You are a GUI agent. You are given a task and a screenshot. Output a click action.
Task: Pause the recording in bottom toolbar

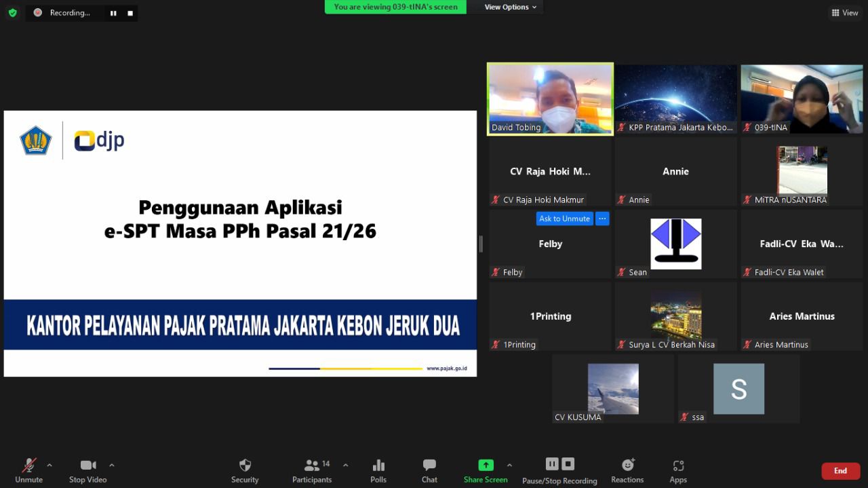(x=552, y=464)
